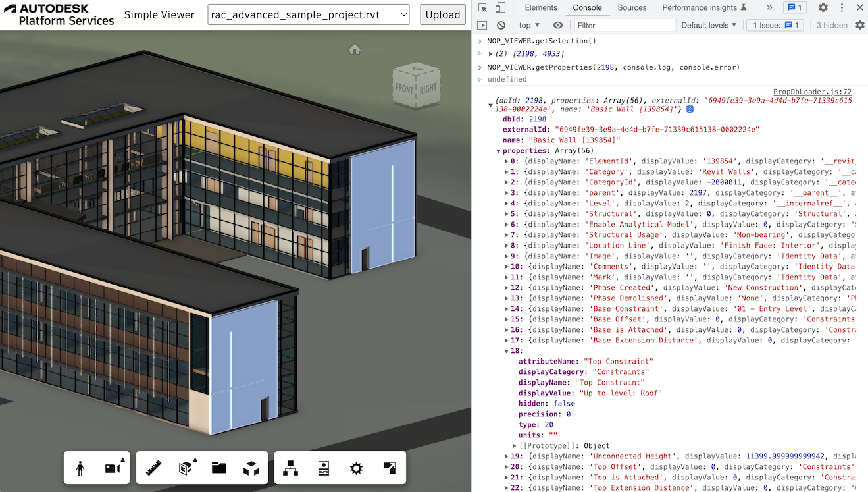Open the Performance insights tab
Screen dimensions: 868x492
pyautogui.click(x=704, y=8)
